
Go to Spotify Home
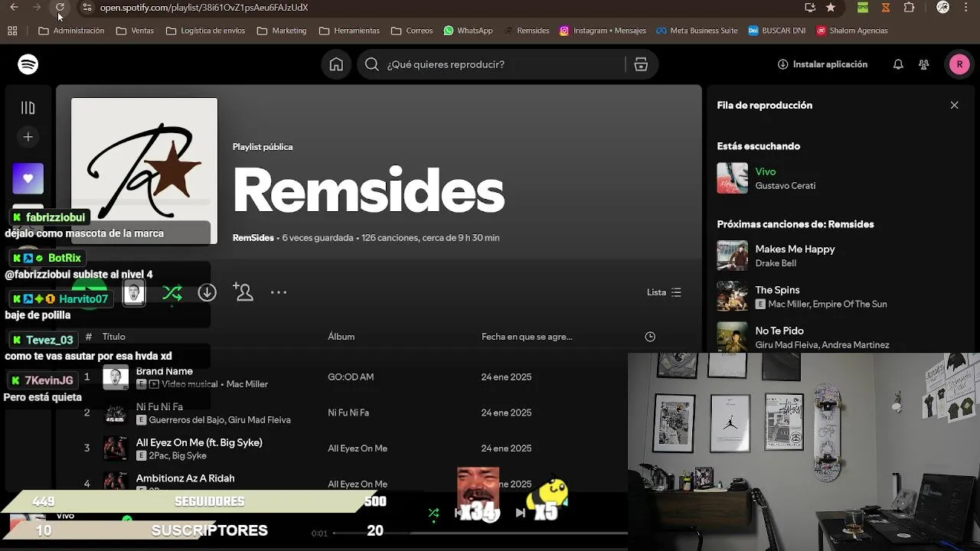[x=336, y=64]
